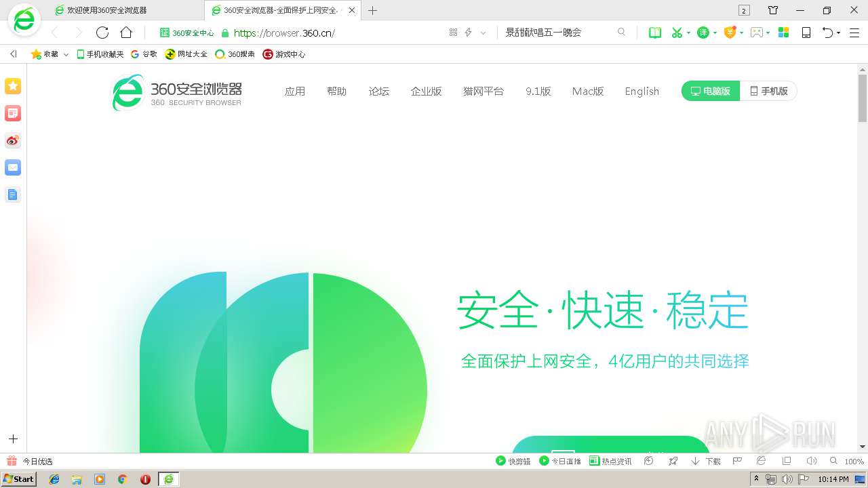Image resolution: width=868 pixels, height=488 pixels.
Task: Click the lightning speed mode icon
Action: [x=468, y=33]
